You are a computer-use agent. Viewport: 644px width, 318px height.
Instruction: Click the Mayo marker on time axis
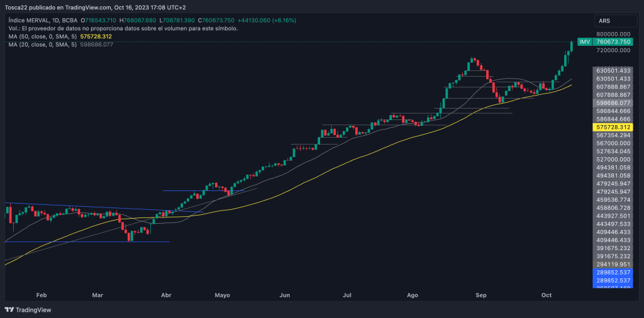(223, 294)
